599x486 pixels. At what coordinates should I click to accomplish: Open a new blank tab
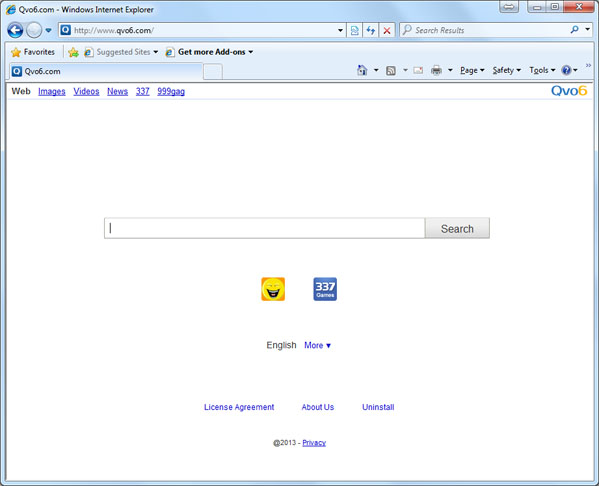point(213,72)
